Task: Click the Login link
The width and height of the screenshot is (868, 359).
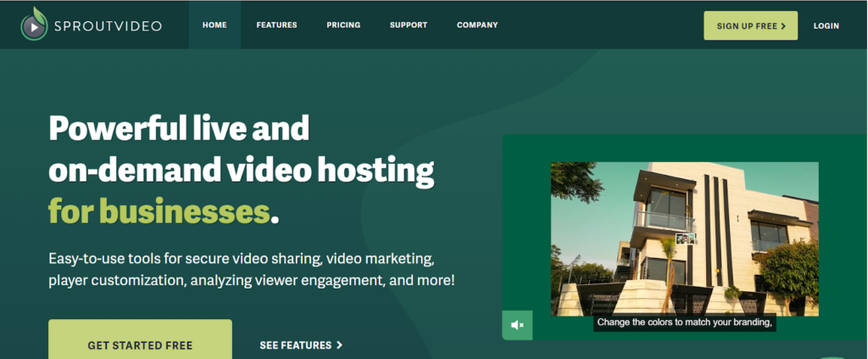Action: 826,26
